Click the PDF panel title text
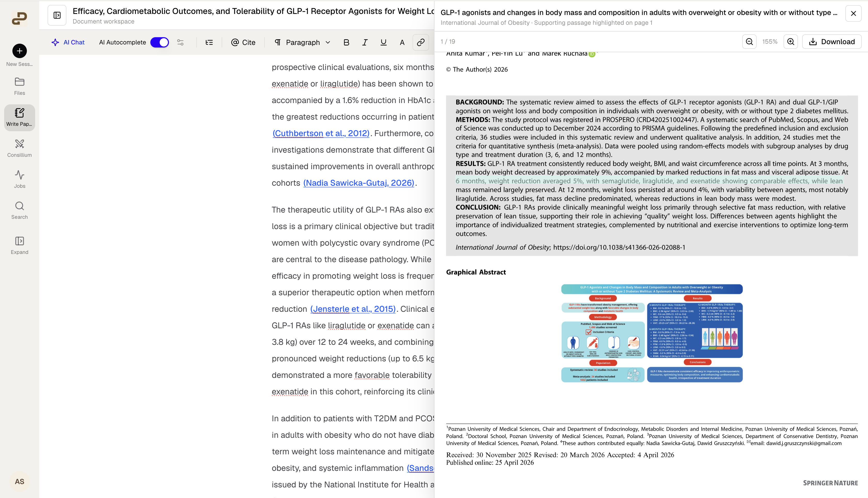868x498 pixels. point(639,13)
